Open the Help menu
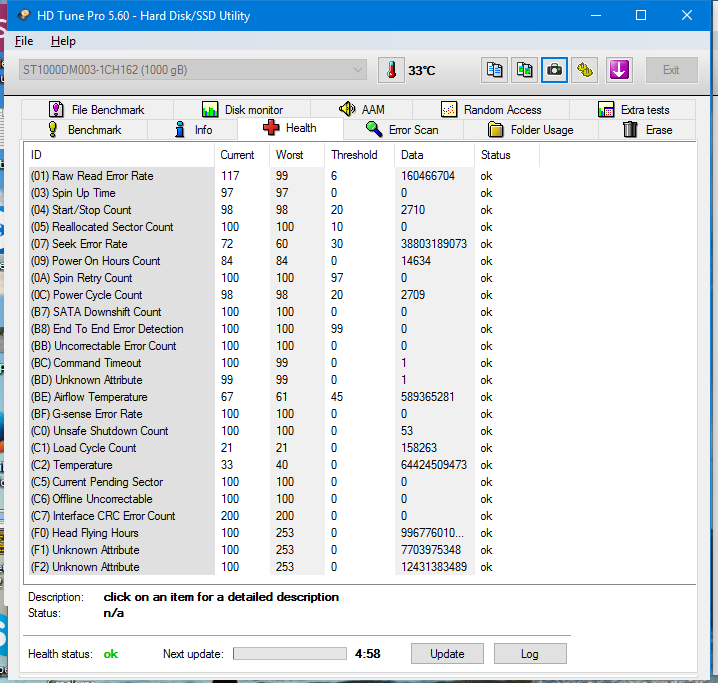Screen dimensions: 718x683 click(63, 41)
